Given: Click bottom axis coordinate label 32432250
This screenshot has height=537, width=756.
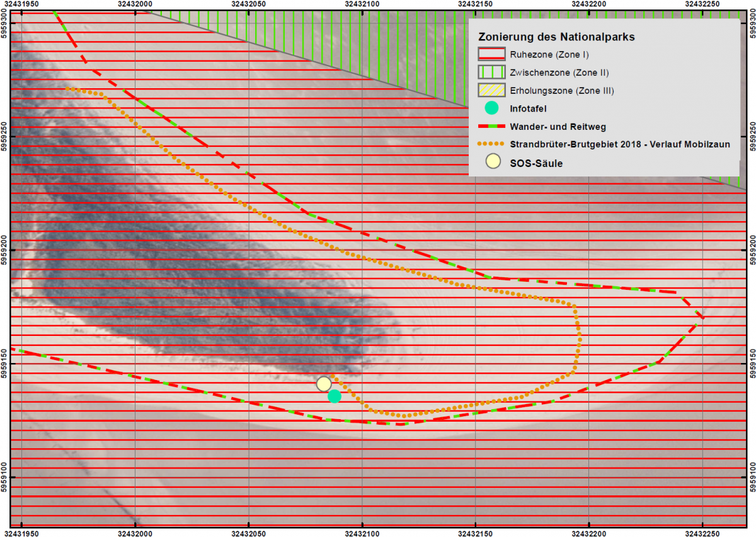Looking at the screenshot, I should point(702,533).
